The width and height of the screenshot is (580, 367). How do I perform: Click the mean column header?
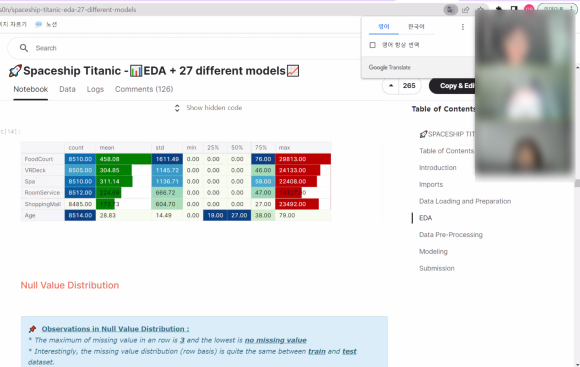coord(107,148)
